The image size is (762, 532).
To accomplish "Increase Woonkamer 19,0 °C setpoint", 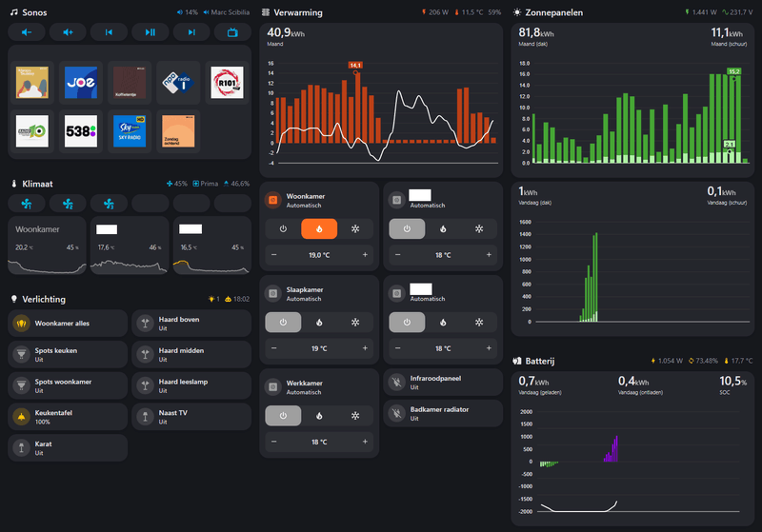I will point(365,255).
